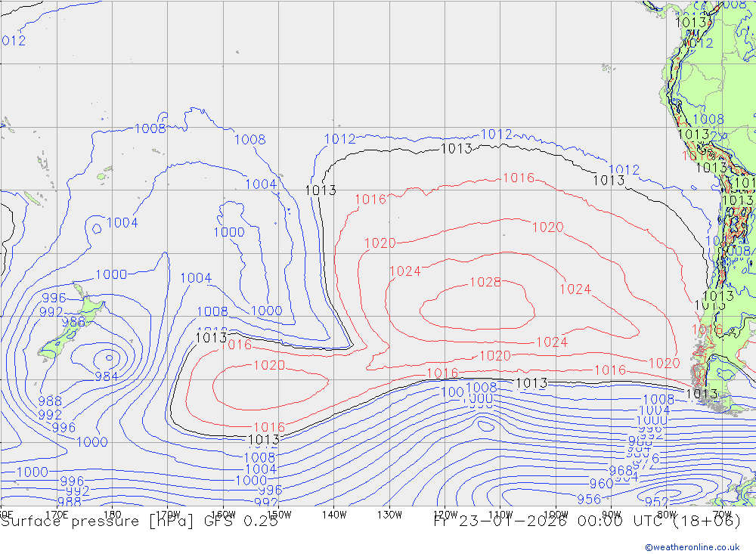
Task: Open the ©weatheronline.co.uk link
Action: point(692,547)
